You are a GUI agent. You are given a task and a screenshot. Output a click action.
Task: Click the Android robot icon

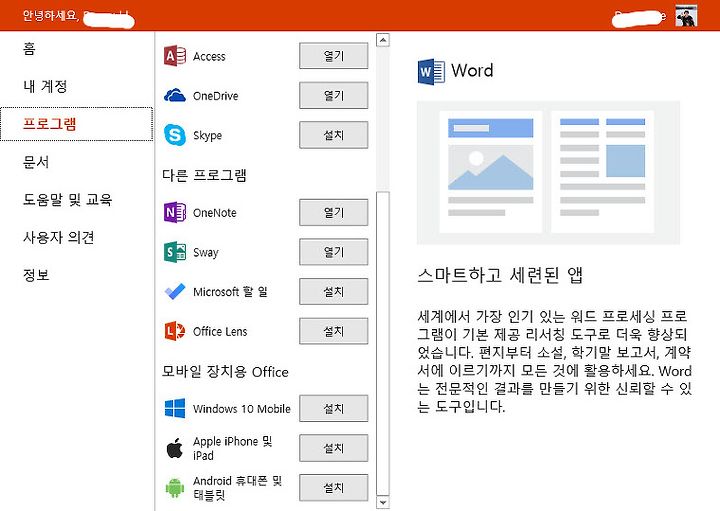click(x=175, y=488)
